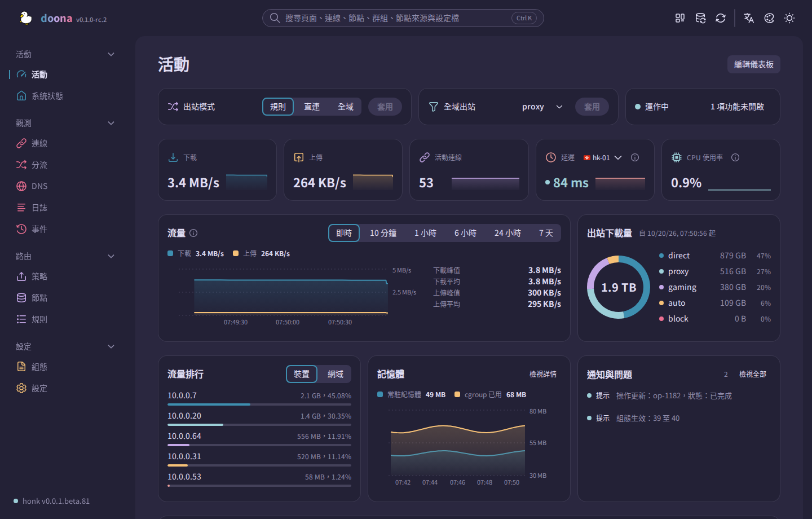Focus the top search input field
812x519 pixels.
pyautogui.click(x=403, y=18)
